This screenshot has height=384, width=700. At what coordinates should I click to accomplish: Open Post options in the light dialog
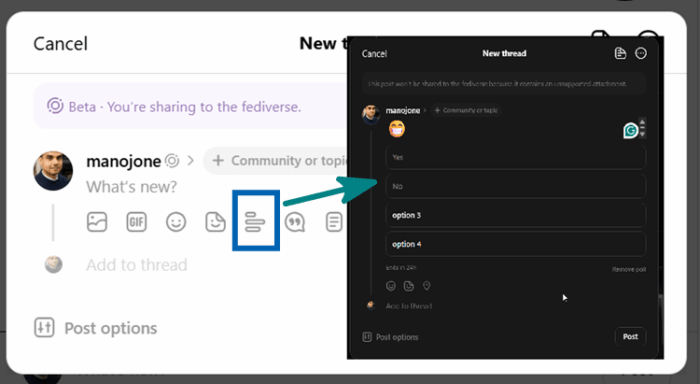[x=111, y=328]
